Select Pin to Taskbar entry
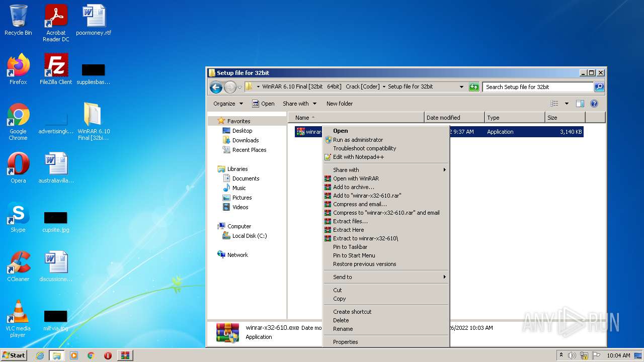Viewport: 644px width, 362px height. pos(386,247)
